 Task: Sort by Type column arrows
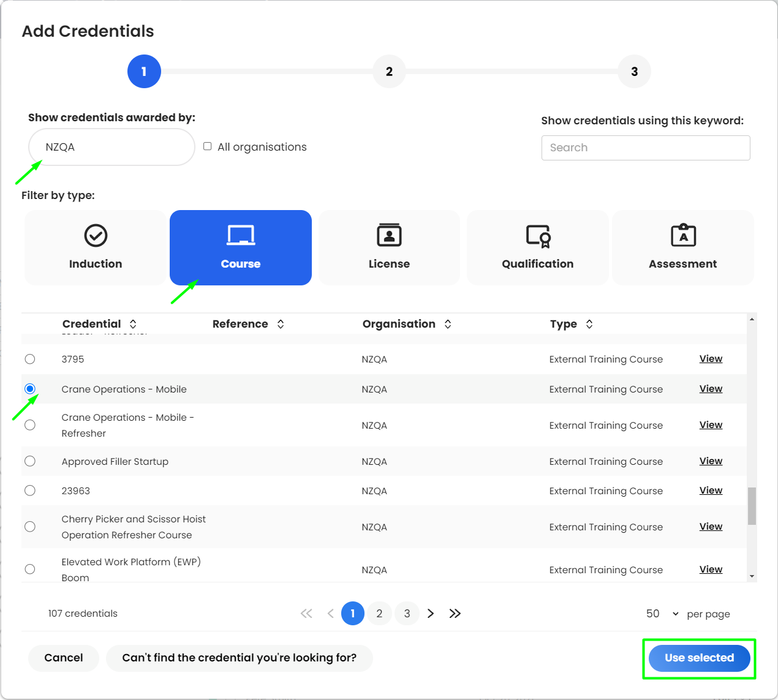click(589, 324)
